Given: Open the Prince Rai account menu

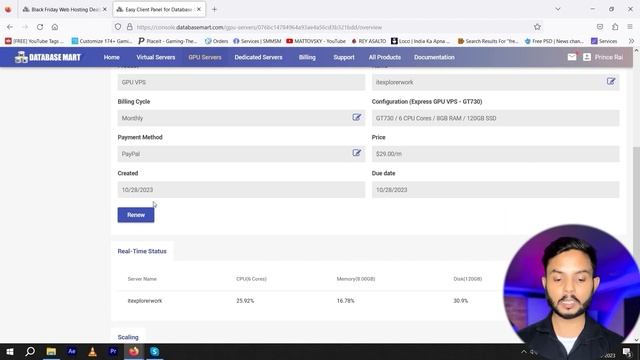Looking at the screenshot, I should [603, 57].
